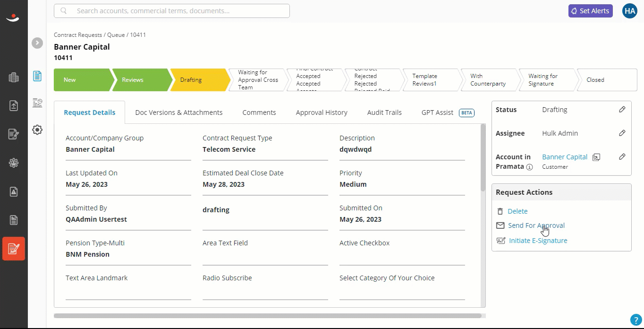The height and width of the screenshot is (329, 644).
Task: Open the HA user avatar menu
Action: click(630, 11)
